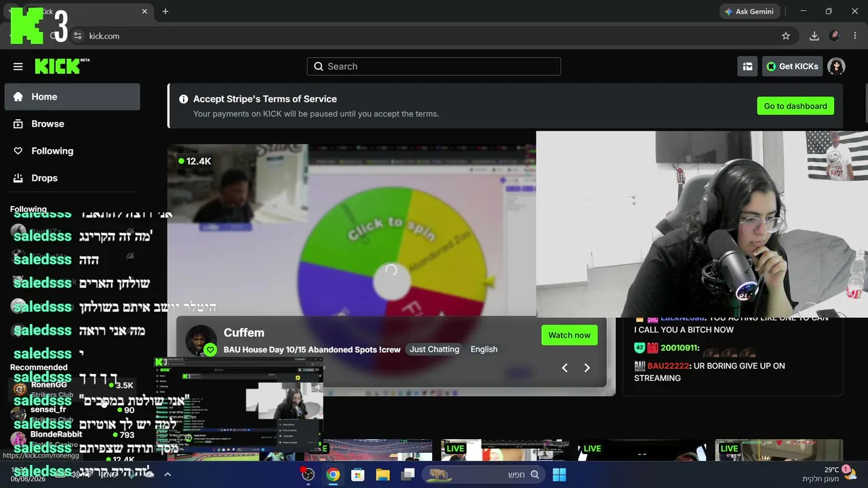Click the Windows taskbar search box

click(483, 474)
